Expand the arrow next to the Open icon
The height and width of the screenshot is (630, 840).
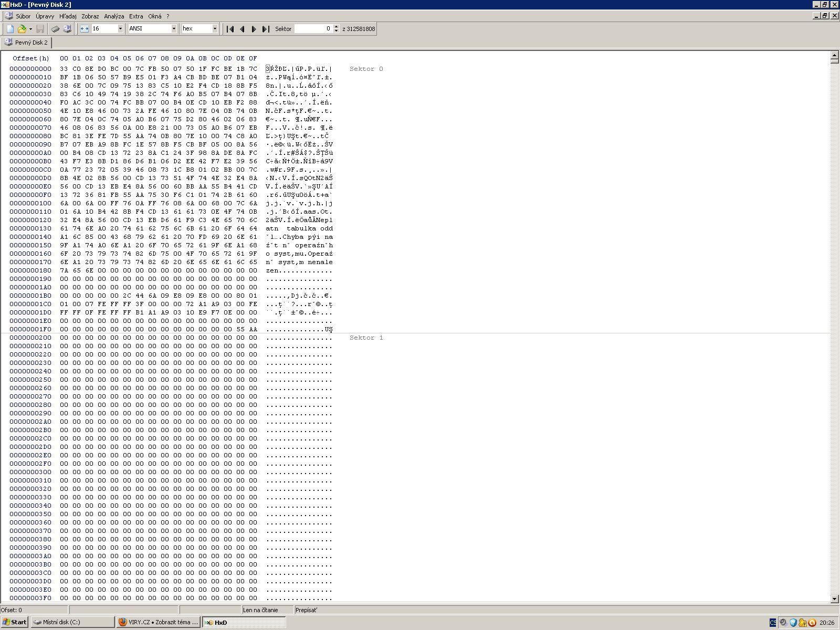pyautogui.click(x=30, y=29)
